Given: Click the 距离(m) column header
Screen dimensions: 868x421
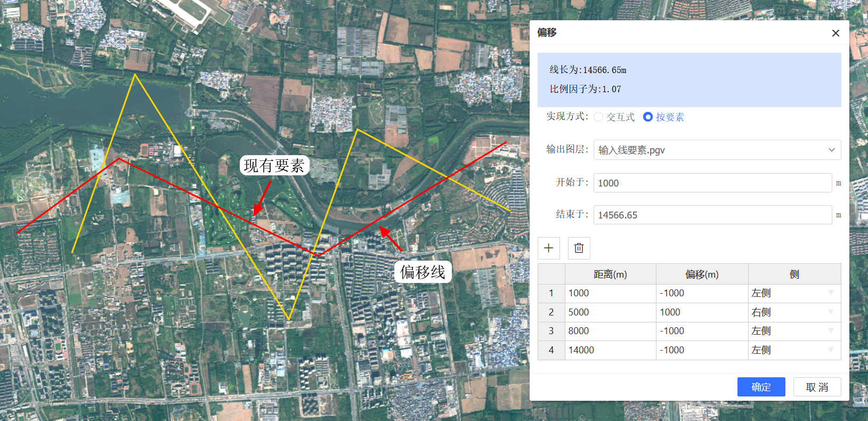Looking at the screenshot, I should pyautogui.click(x=610, y=274).
